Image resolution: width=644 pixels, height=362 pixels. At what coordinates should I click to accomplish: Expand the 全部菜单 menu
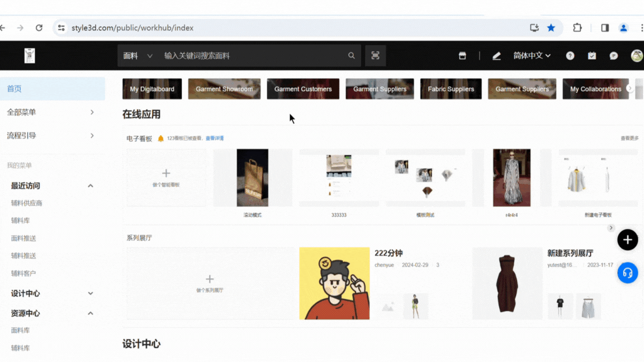coord(51,112)
